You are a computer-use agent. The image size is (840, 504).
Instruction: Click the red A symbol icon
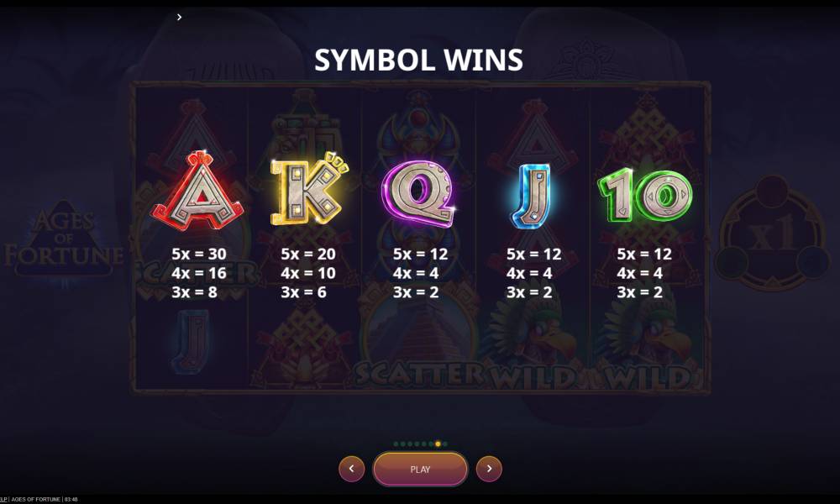click(198, 192)
